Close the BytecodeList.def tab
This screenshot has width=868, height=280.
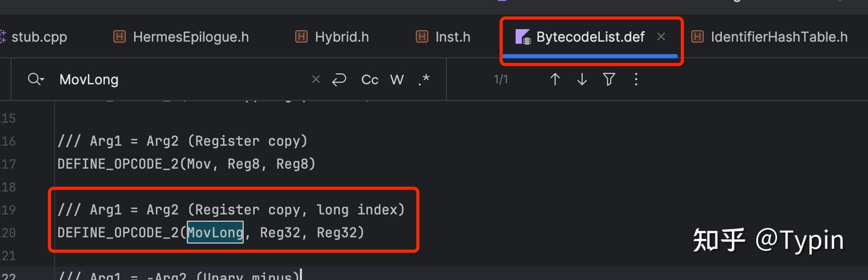click(661, 36)
